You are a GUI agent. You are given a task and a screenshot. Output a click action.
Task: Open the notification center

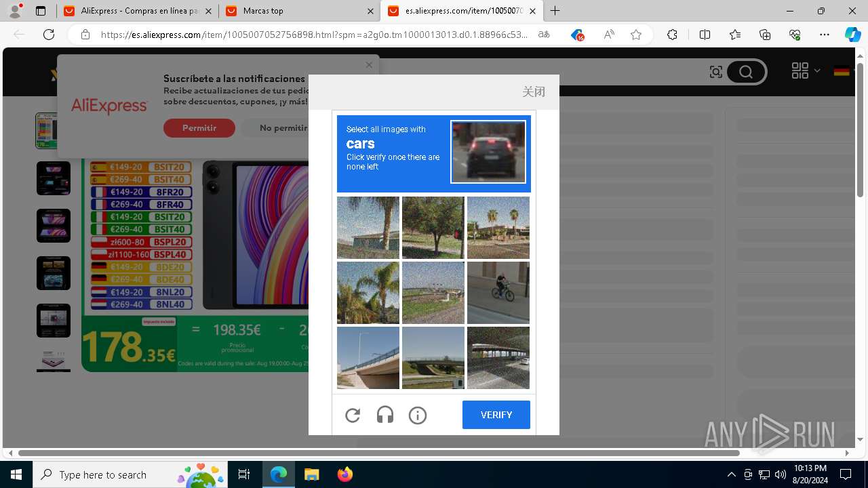click(x=846, y=474)
